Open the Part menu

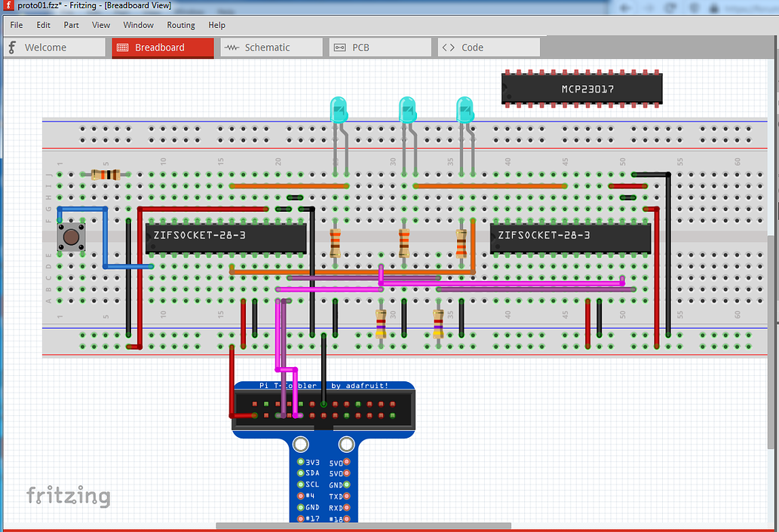[71, 25]
